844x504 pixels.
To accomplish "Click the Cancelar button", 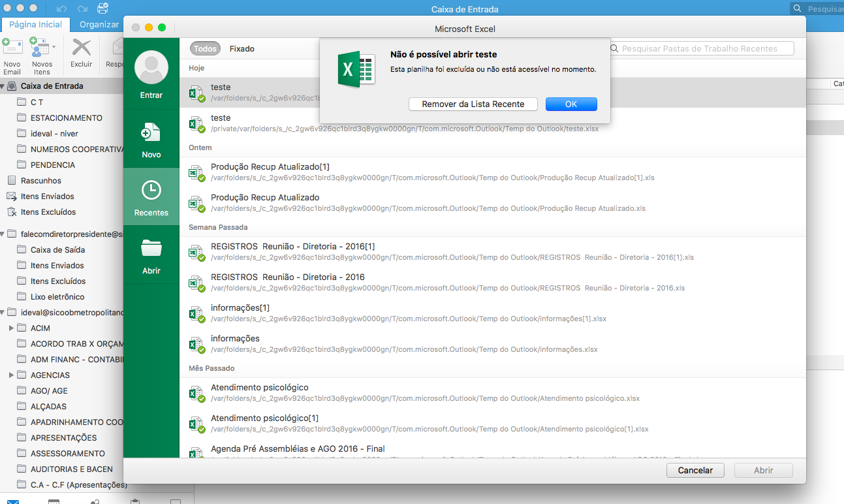I will 695,470.
